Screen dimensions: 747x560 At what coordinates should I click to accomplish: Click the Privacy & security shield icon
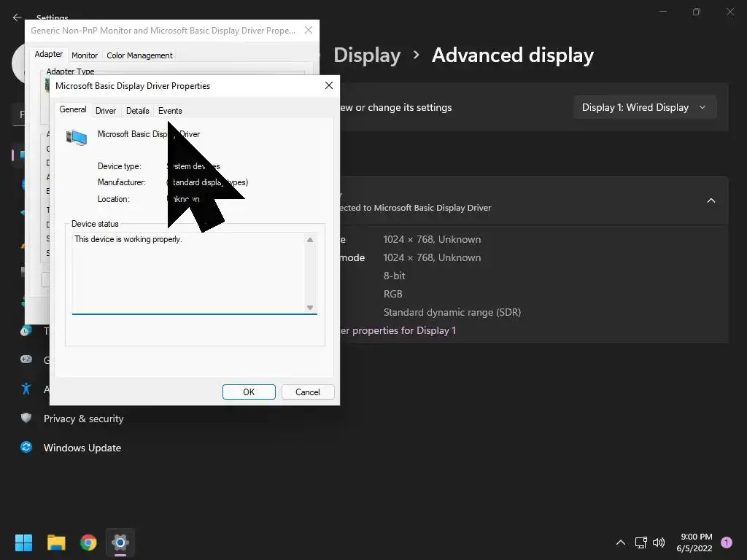(26, 418)
